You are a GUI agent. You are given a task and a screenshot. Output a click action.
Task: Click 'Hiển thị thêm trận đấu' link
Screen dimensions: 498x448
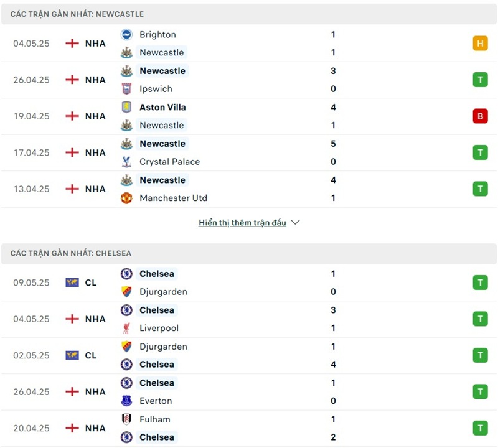click(242, 223)
